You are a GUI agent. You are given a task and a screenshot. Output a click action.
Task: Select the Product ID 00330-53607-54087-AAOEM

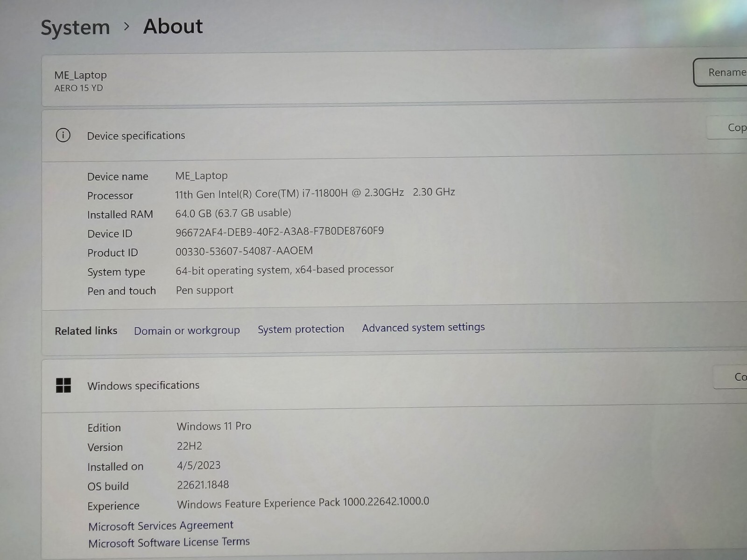[x=244, y=251]
